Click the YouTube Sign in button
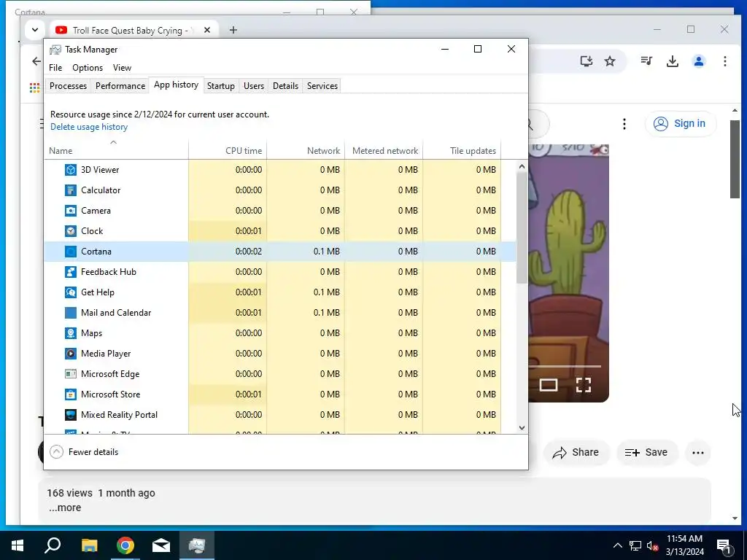The height and width of the screenshot is (560, 747). [x=681, y=124]
